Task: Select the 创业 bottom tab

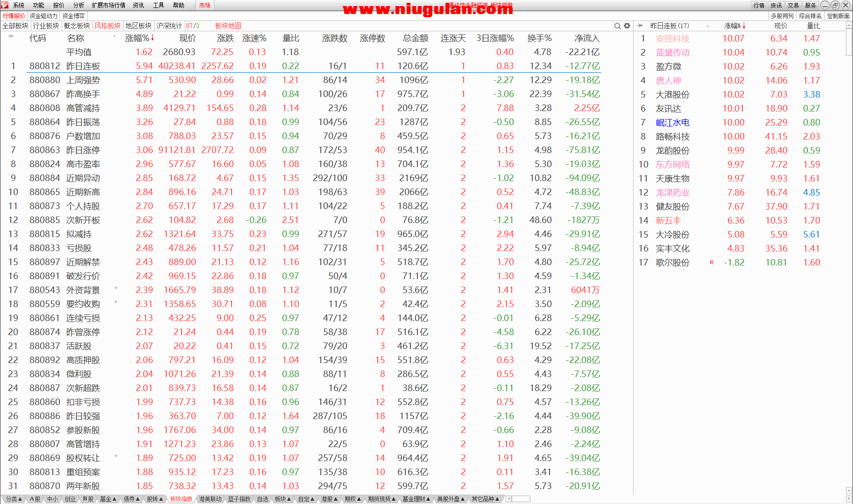Action: (70, 499)
